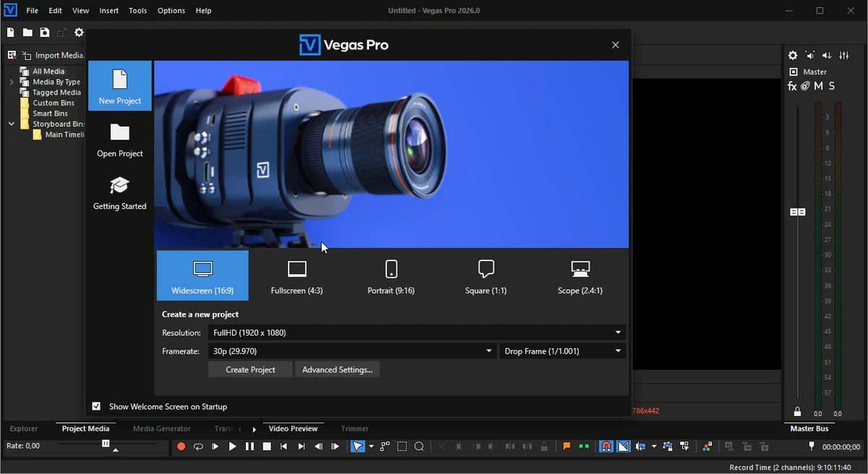Viewport: 868px width, 474px height.
Task: Choose the Widescreen (16:9) preset
Action: [x=203, y=276]
